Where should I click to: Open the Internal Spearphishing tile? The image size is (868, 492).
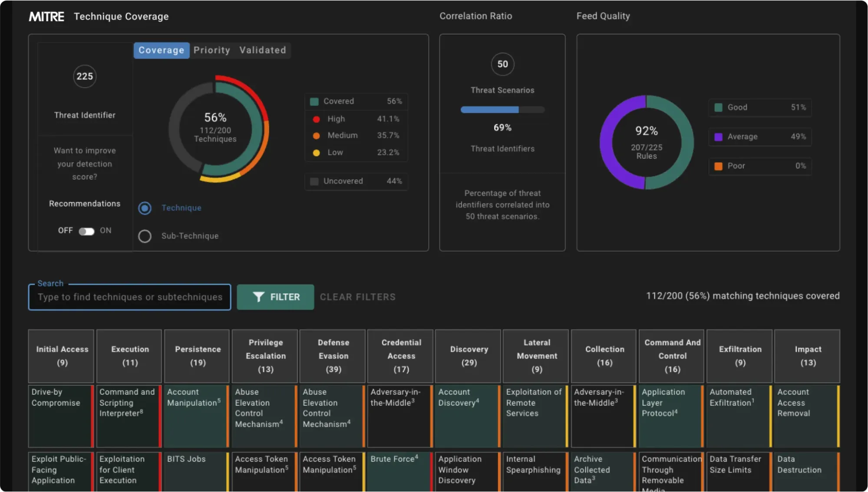click(536, 472)
